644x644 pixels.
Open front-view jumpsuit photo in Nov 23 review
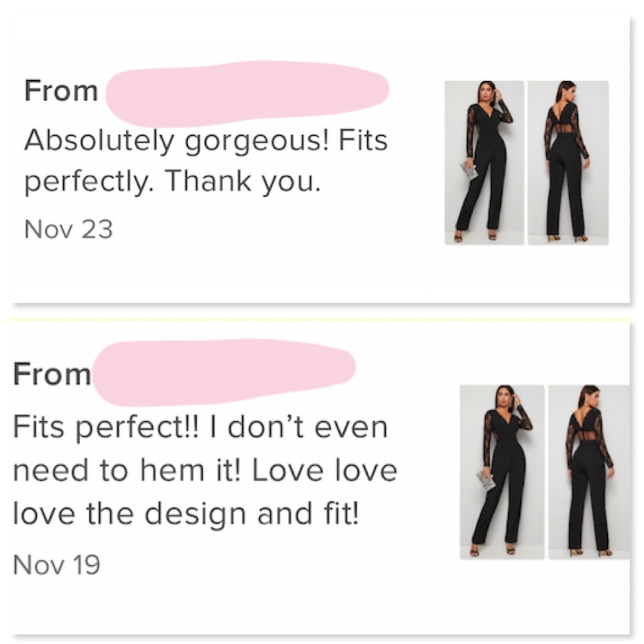[484, 162]
